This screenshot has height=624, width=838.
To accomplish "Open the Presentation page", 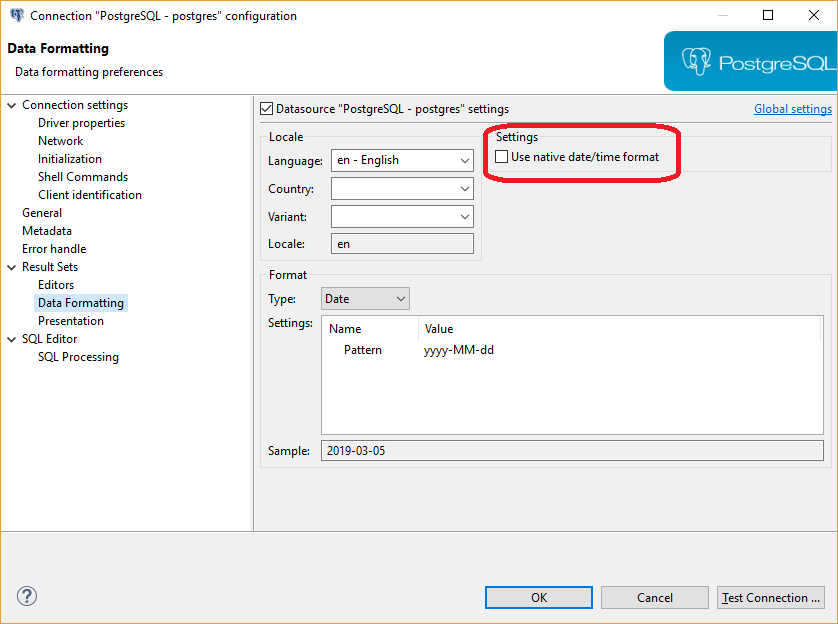I will pos(71,321).
